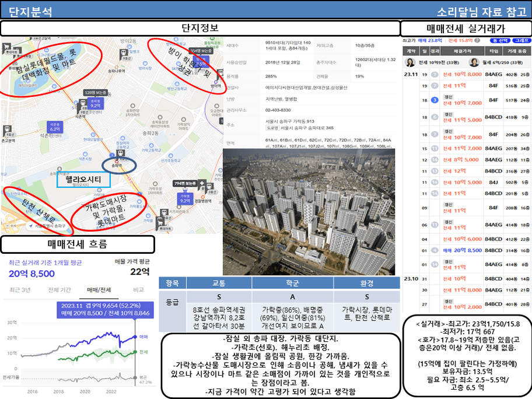Click the subway icon at 송파나루역
Viewport: 532px width, 399px height.
(x=124, y=53)
